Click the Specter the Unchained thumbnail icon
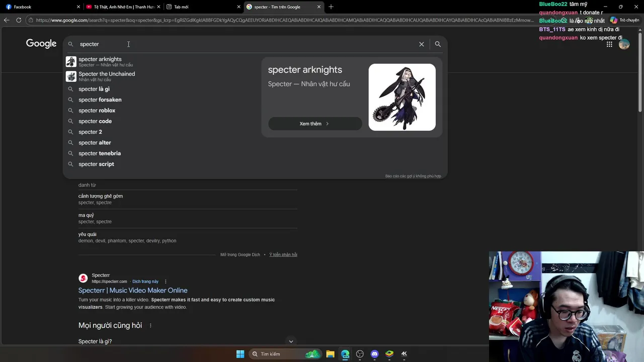 (71, 76)
